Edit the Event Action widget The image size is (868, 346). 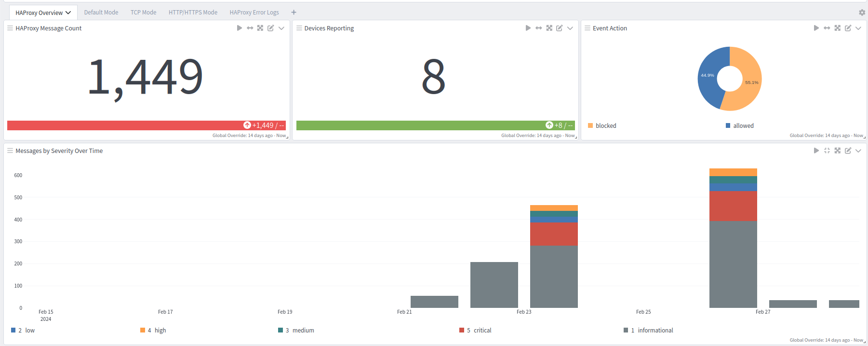(848, 28)
